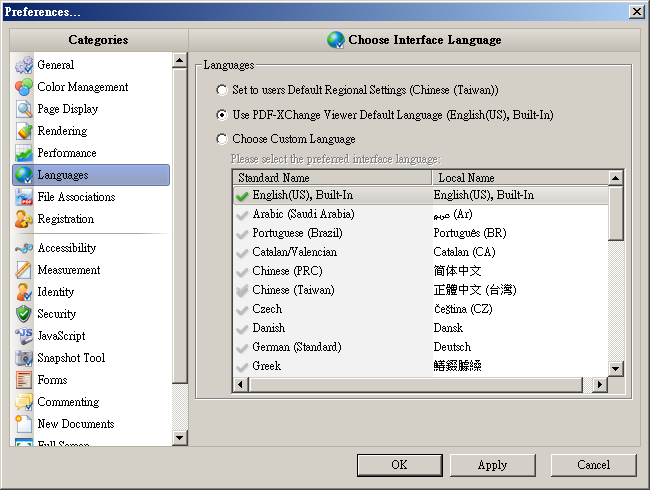Click the Forms icon
650x490 pixels.
(24, 380)
